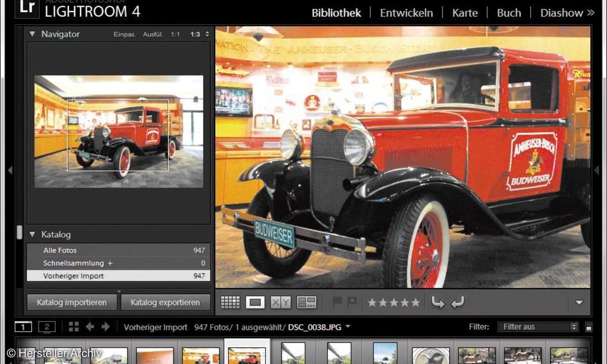Image resolution: width=607 pixels, height=364 pixels.
Task: Show more modules with double chevron
Action: pos(591,13)
